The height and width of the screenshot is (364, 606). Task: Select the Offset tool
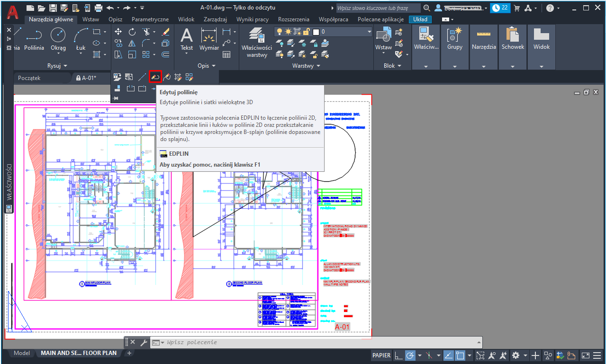[165, 54]
